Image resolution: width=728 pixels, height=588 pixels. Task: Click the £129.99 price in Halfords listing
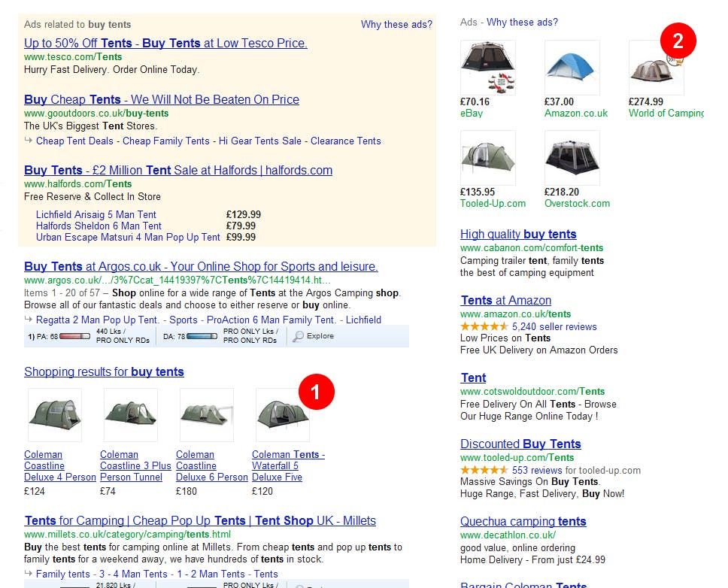tap(243, 214)
